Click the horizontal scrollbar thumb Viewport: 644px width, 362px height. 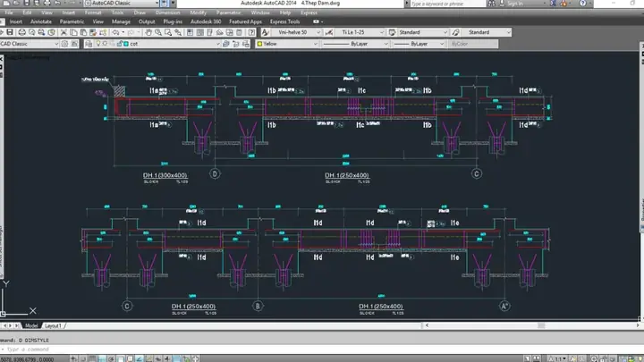pyautogui.click(x=541, y=325)
